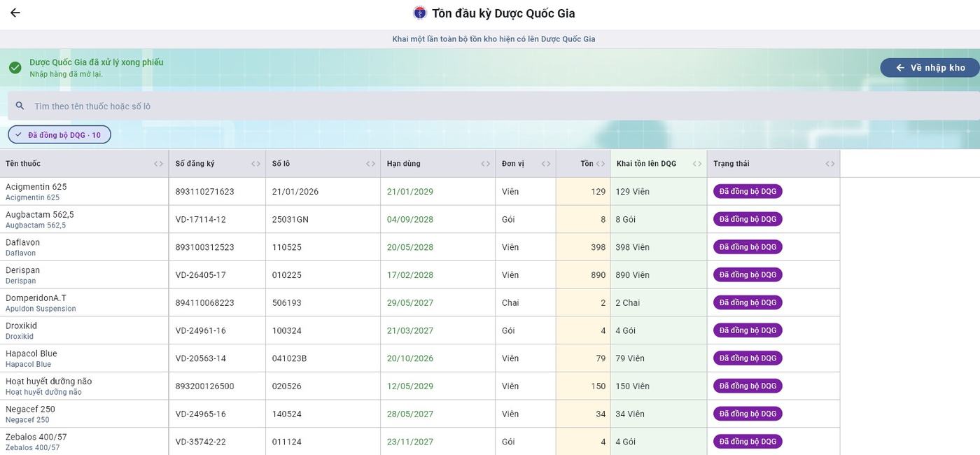Click expiry date 20/10/2026 for Hapacol Blue

[410, 358]
